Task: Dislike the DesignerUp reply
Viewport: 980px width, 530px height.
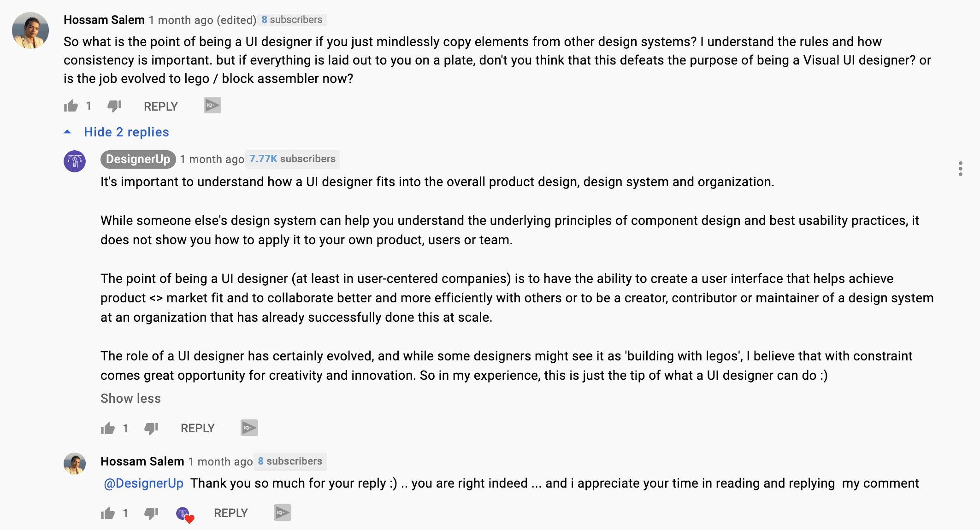Action: point(151,429)
